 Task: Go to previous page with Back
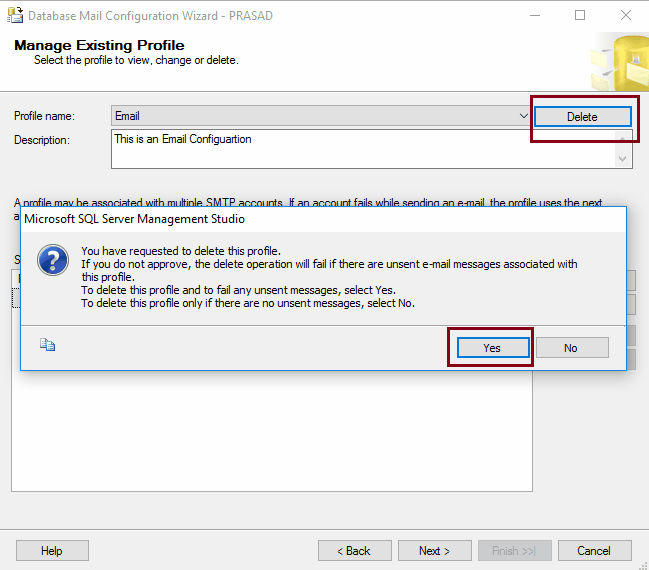tap(354, 551)
